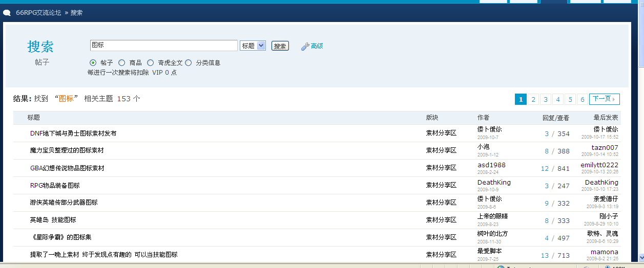Open thread 魔力宝贝整理过的图标素材

coord(67,151)
